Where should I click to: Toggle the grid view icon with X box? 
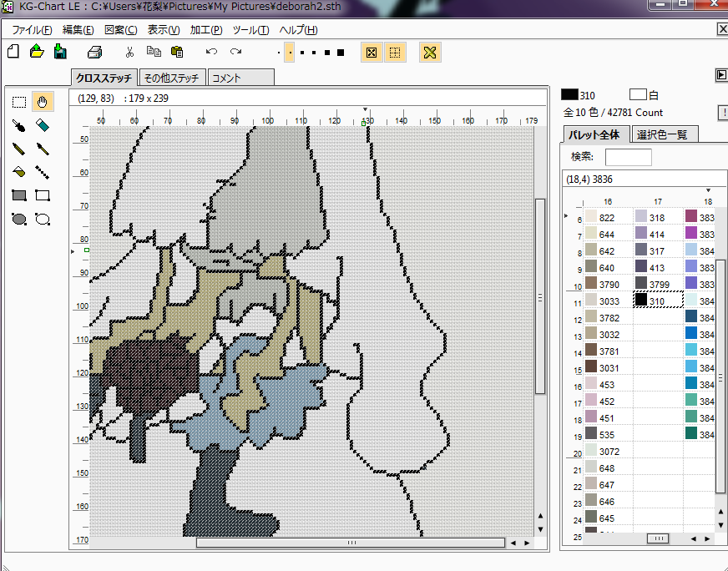pyautogui.click(x=372, y=53)
